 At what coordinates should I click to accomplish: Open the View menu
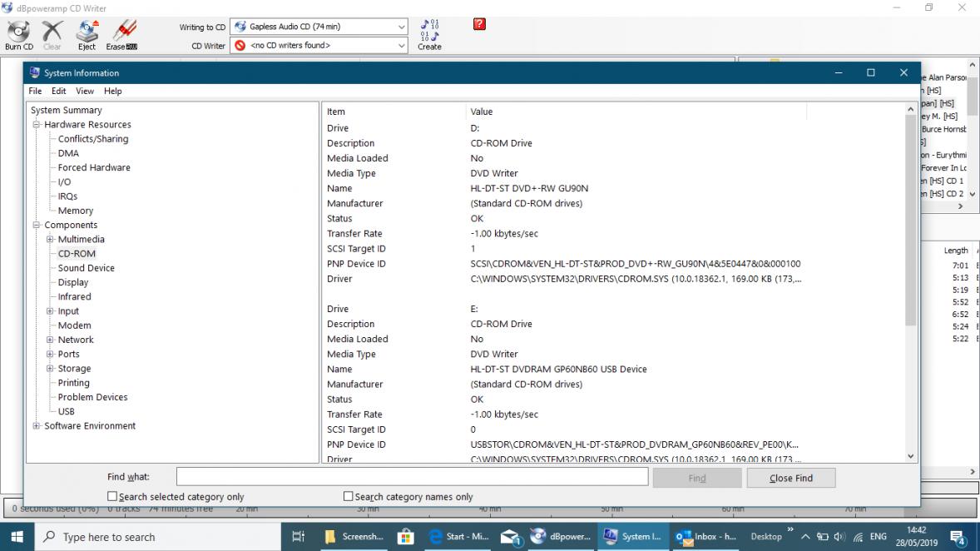pyautogui.click(x=84, y=91)
